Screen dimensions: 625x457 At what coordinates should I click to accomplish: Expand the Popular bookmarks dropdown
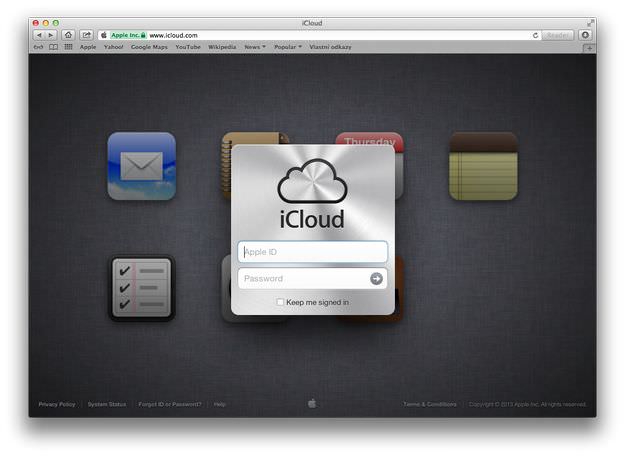pos(288,47)
